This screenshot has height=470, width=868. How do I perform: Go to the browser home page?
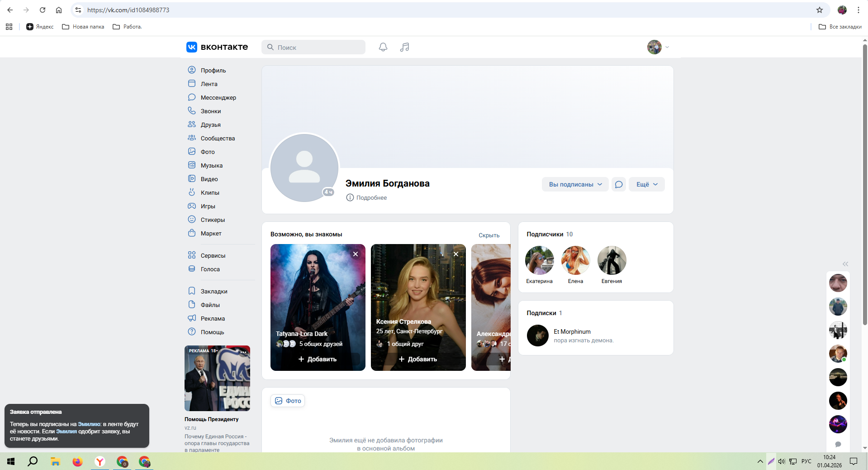pyautogui.click(x=59, y=10)
